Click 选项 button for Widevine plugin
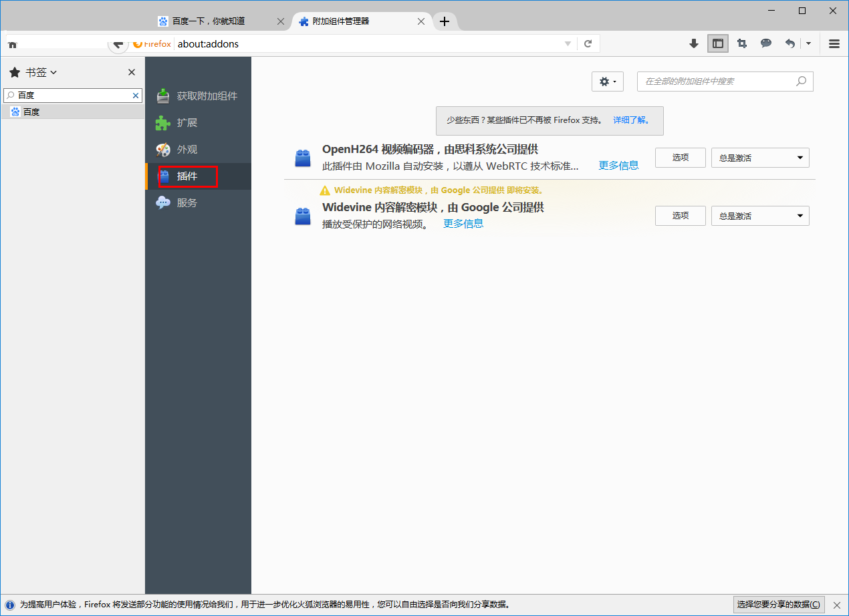Screen dimensions: 849x616 [x=681, y=216]
